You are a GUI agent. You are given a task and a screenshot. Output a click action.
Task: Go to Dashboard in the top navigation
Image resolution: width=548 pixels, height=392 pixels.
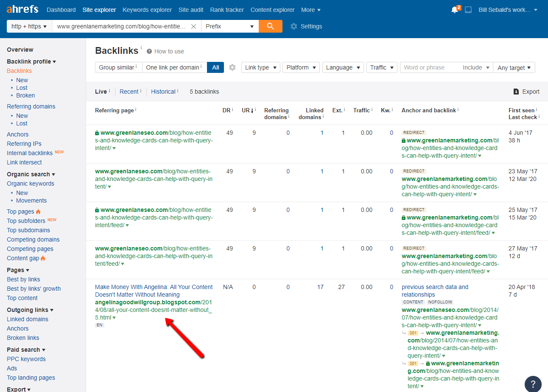(61, 10)
